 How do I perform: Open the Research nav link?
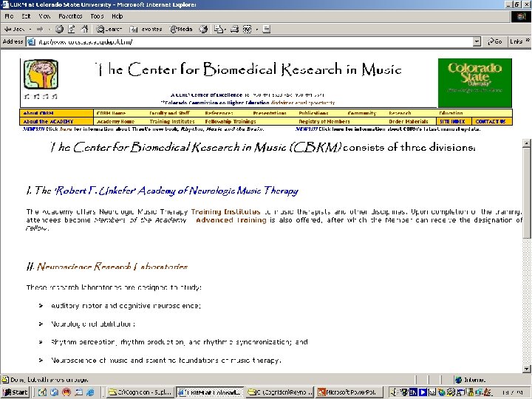click(400, 113)
